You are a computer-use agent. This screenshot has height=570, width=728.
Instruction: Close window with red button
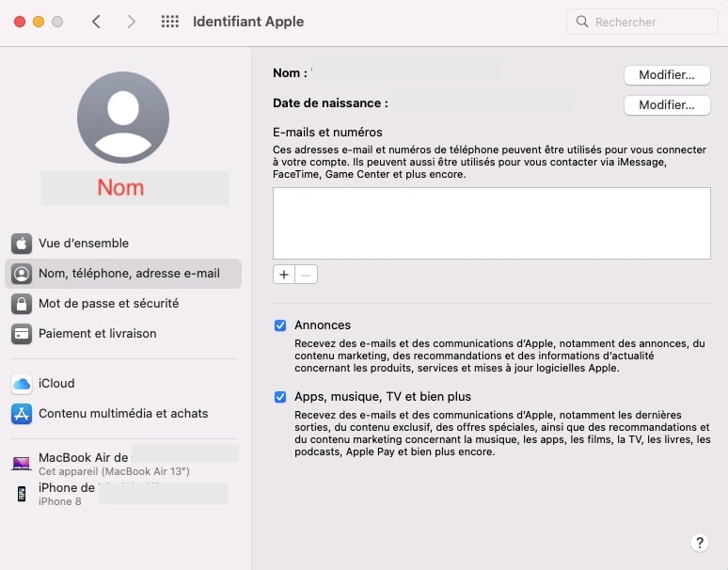coord(20,22)
